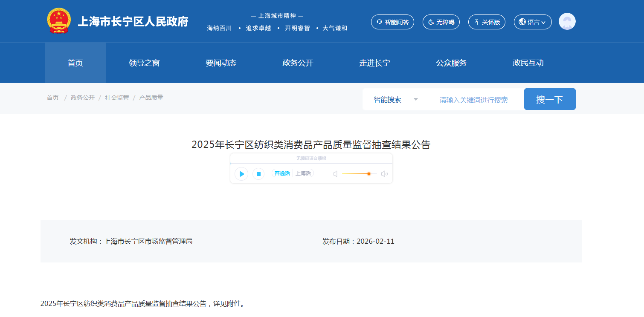Open the 政民互动 navigation item

click(x=528, y=63)
